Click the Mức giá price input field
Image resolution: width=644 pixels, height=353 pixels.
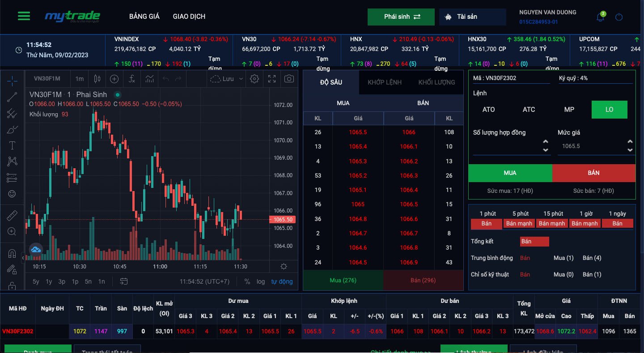(591, 146)
